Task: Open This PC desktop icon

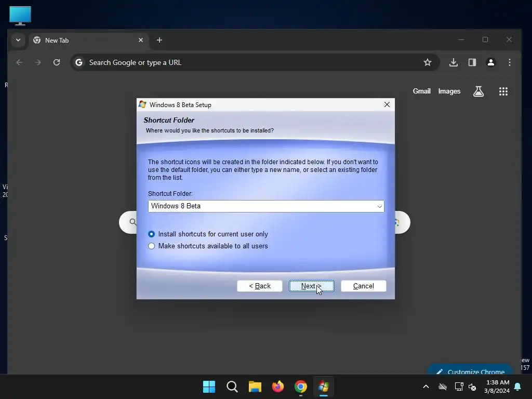Action: pos(20,16)
